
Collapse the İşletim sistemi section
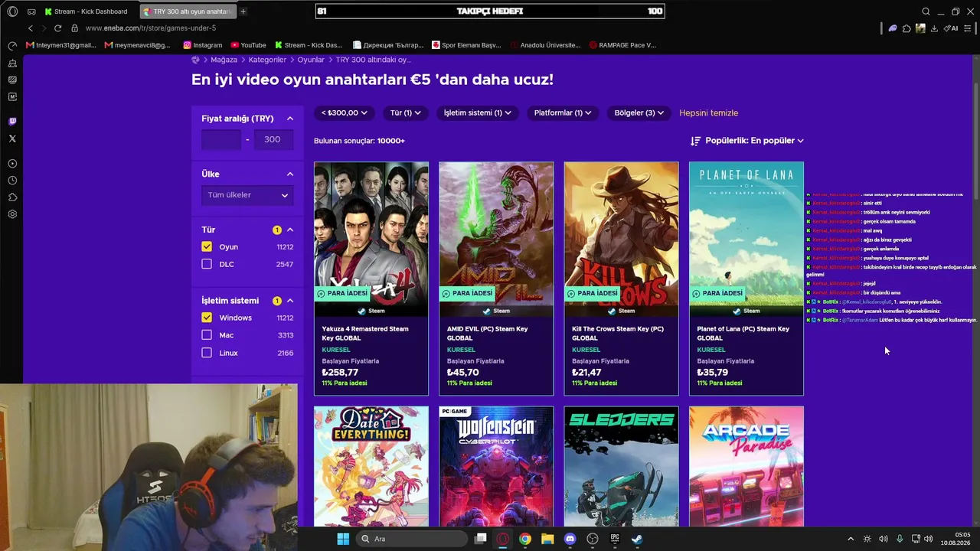pyautogui.click(x=290, y=301)
